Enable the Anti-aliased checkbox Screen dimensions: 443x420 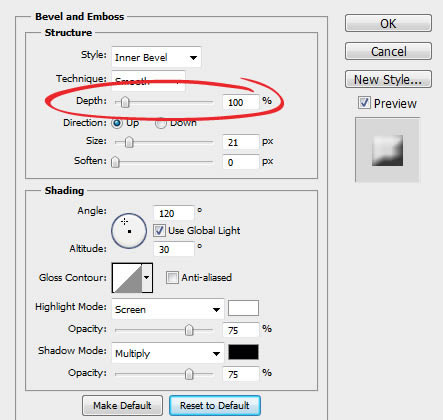coord(172,277)
